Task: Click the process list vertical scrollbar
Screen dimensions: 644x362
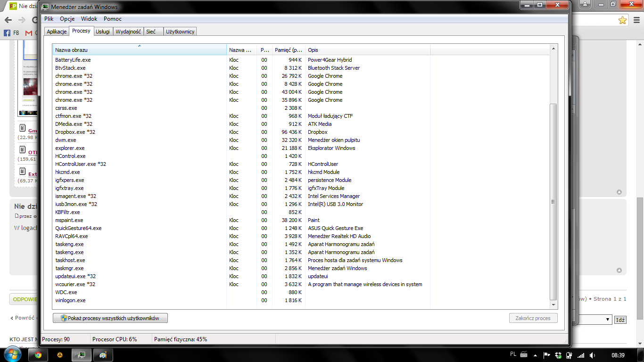Action: pos(553,202)
